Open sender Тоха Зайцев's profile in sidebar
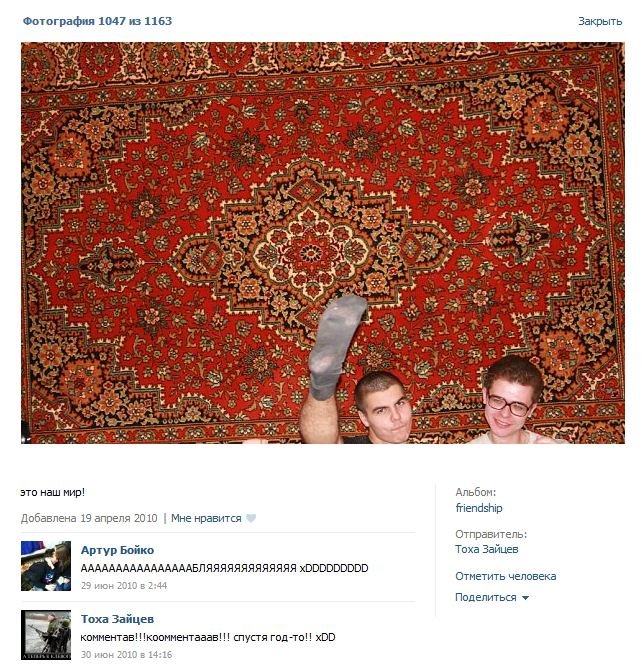642x669 pixels. 487,549
